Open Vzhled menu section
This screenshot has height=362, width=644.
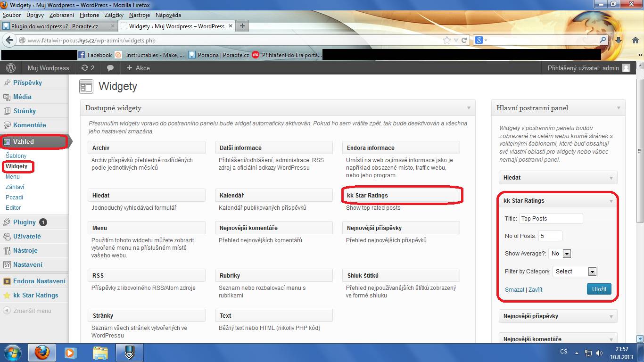coord(34,141)
